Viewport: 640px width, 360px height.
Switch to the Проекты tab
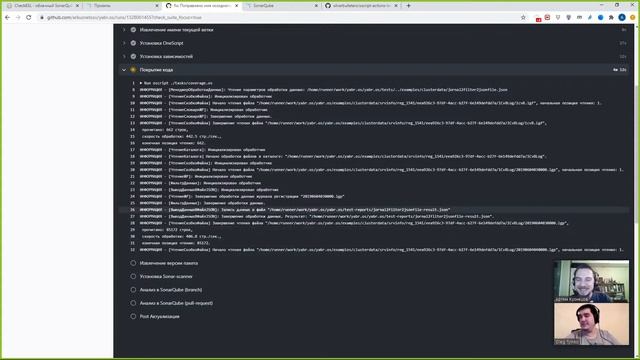click(x=122, y=6)
